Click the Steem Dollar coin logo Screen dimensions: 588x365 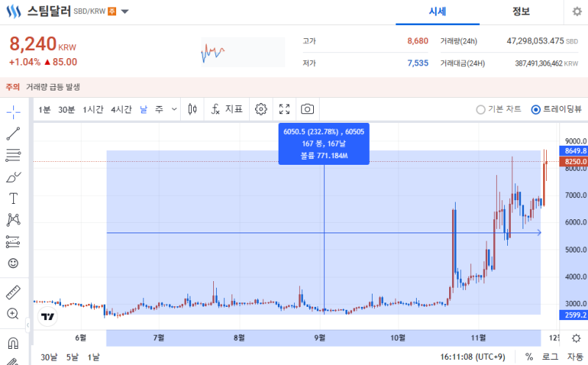(x=14, y=12)
